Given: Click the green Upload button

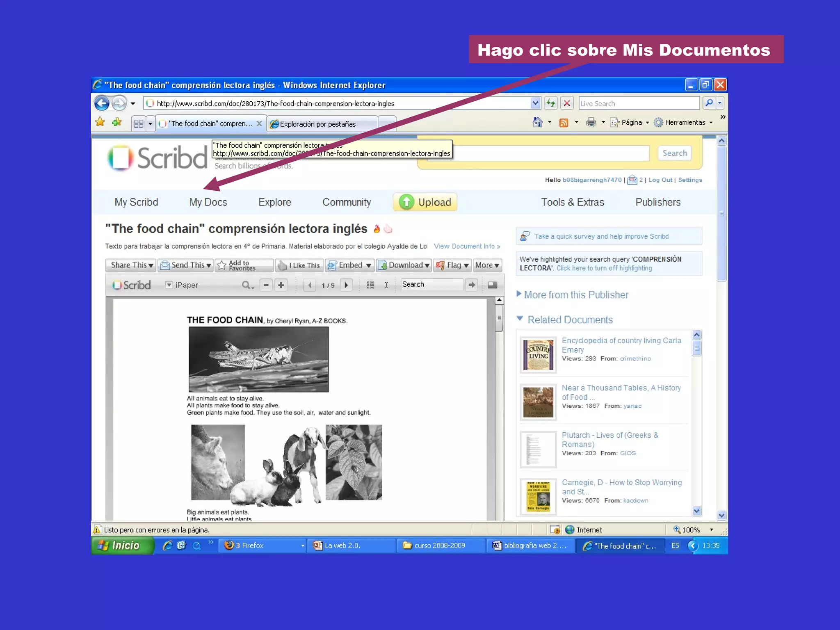Looking at the screenshot, I should 425,202.
